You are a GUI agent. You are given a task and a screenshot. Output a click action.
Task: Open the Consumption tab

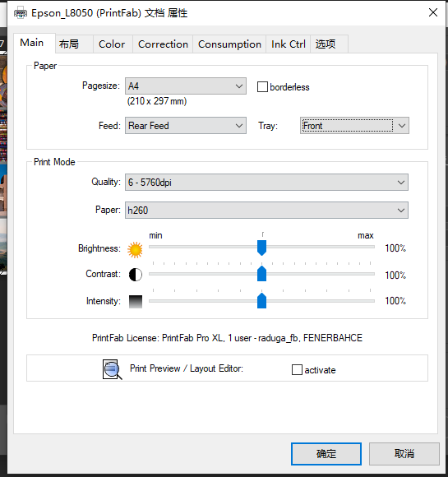tap(229, 44)
